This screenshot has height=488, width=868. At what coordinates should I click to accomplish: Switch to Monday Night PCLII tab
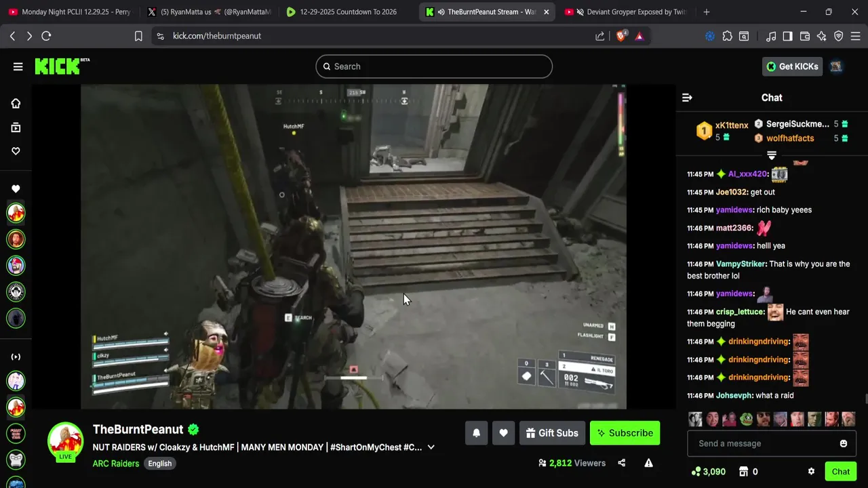tap(69, 12)
